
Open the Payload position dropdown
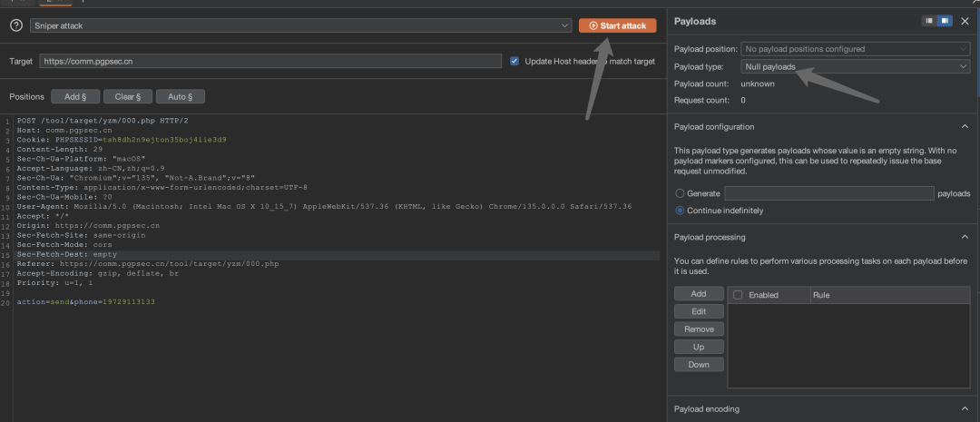(855, 49)
